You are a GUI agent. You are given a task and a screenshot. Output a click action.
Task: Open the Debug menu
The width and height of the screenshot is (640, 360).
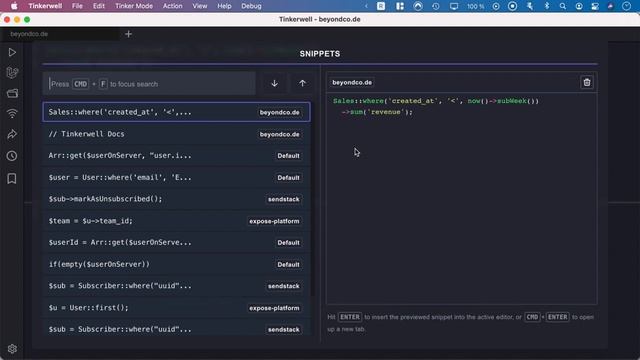point(251,6)
